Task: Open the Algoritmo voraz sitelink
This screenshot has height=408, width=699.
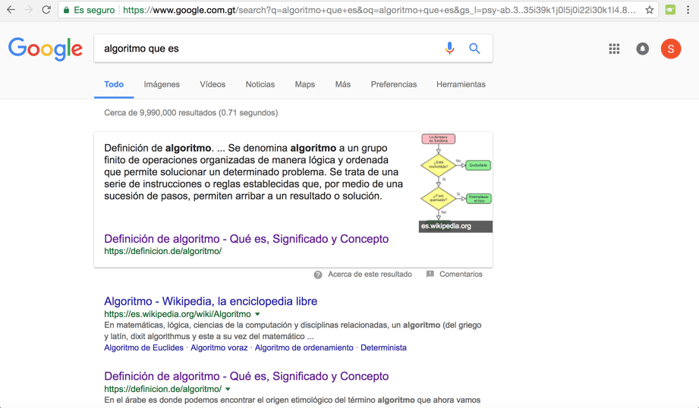Action: (219, 348)
